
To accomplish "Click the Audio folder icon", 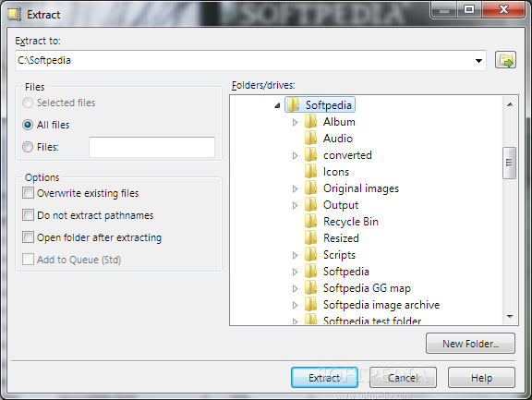I will (310, 138).
